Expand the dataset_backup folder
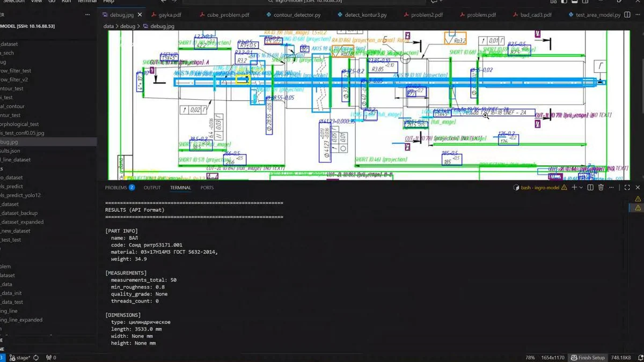This screenshot has height=362, width=644. pyautogui.click(x=48, y=213)
